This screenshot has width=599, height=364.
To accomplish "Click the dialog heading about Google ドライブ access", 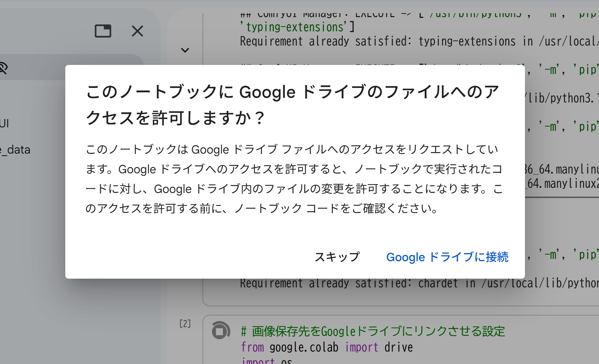I will click(292, 104).
